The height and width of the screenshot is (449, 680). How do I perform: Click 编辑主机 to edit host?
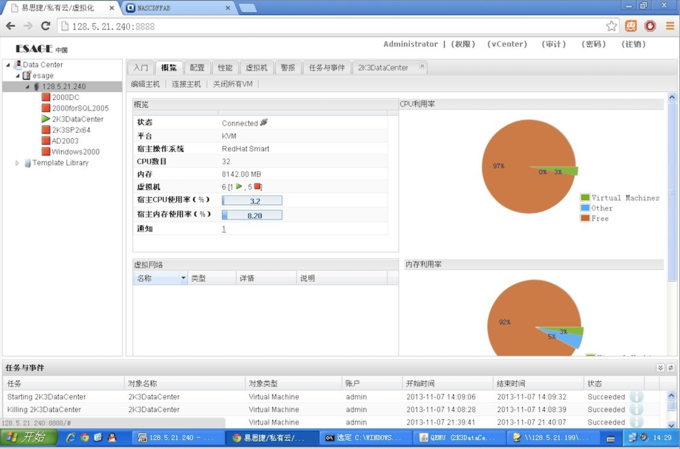click(x=146, y=84)
